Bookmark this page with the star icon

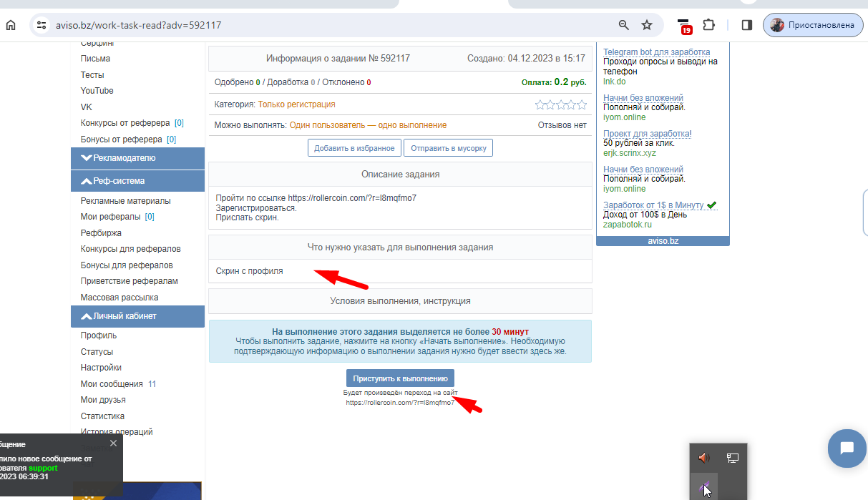click(x=647, y=25)
